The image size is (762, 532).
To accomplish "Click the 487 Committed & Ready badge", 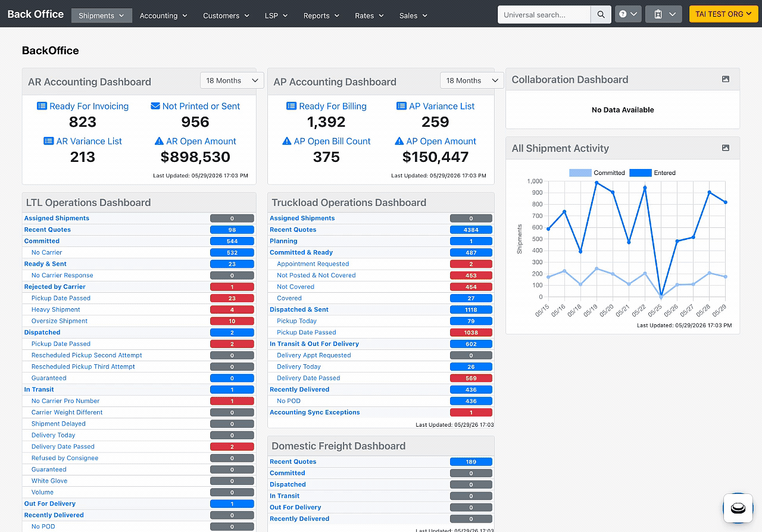I will tap(471, 252).
